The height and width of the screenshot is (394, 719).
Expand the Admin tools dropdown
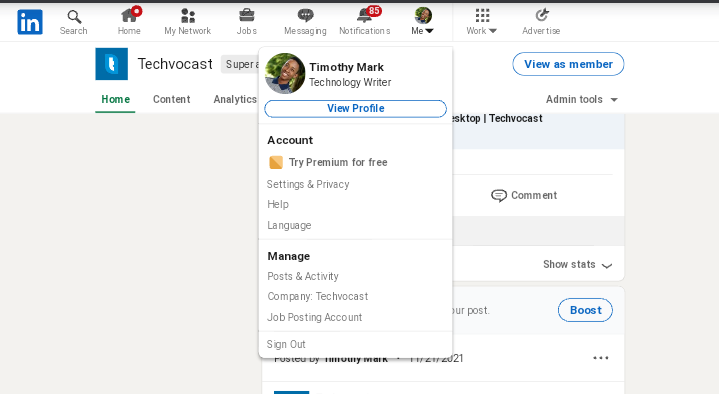(581, 100)
